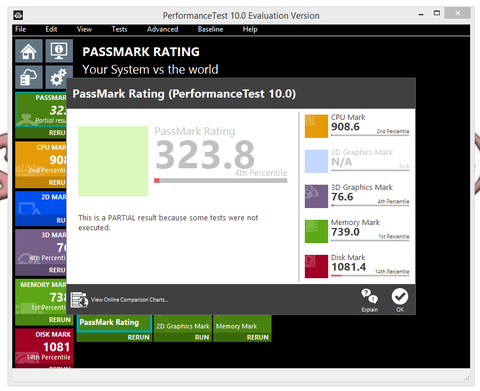Select the PassMark Rating bottom tile
This screenshot has height=391, width=480.
click(x=114, y=323)
